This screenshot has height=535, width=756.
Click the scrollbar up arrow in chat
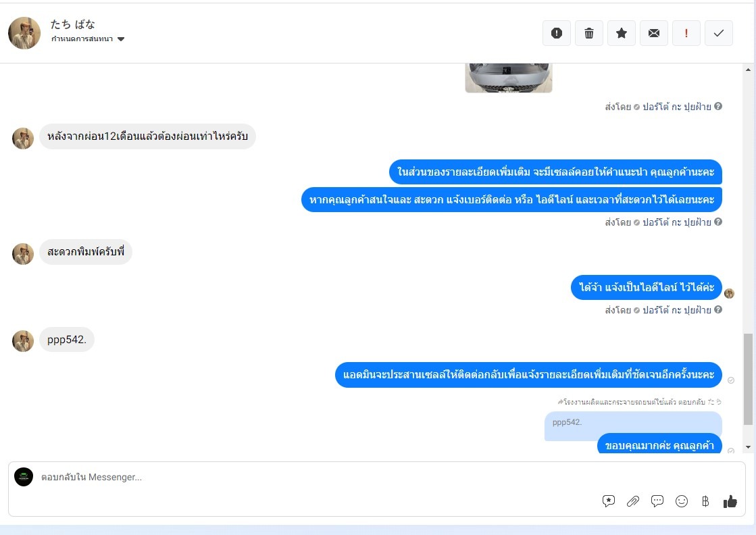click(749, 70)
